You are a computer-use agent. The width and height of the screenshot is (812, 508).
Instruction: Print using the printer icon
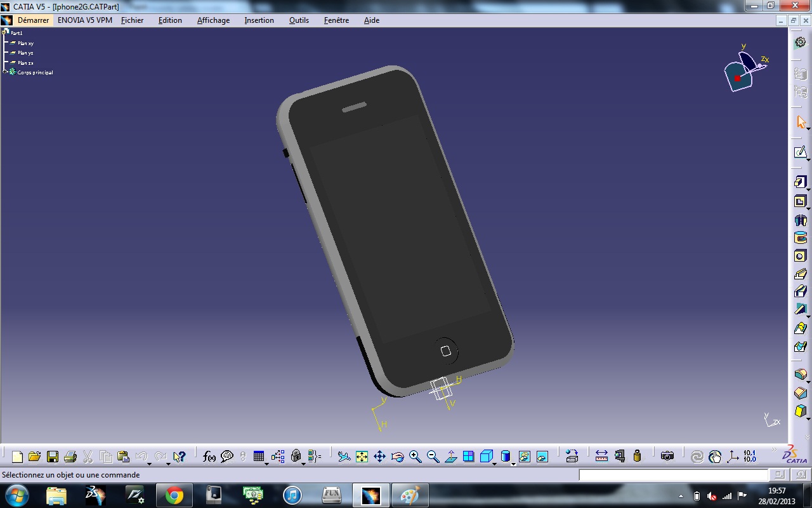click(x=70, y=457)
